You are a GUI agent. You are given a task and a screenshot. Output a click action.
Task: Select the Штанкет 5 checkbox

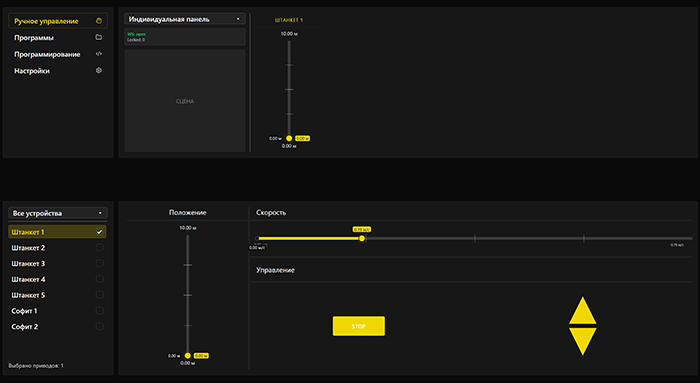(100, 295)
